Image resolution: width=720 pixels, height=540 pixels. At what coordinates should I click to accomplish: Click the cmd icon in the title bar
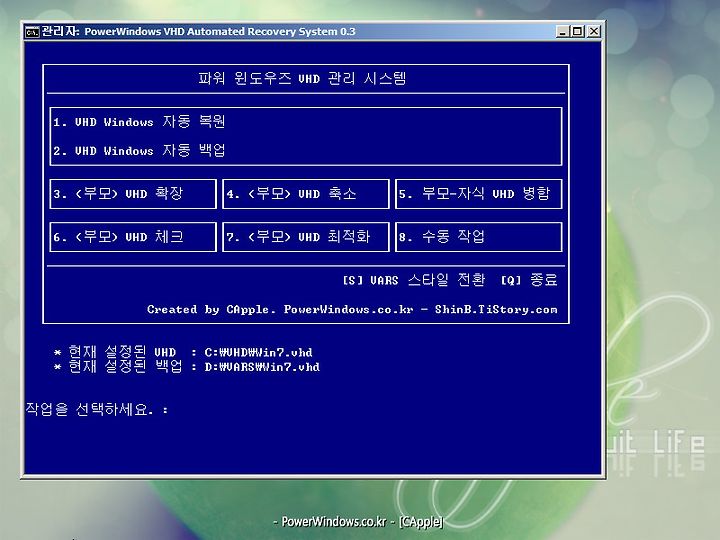pyautogui.click(x=32, y=32)
